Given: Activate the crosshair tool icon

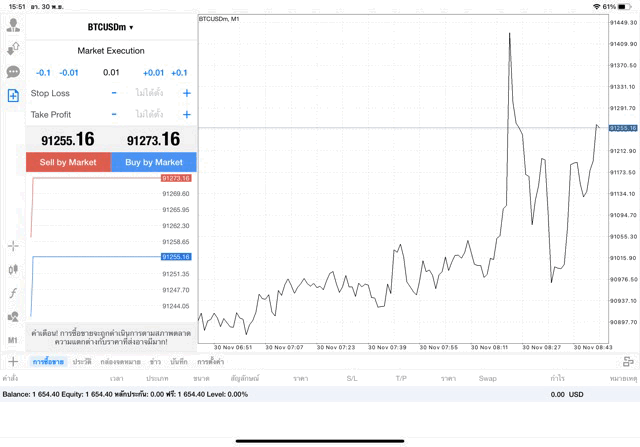Looking at the screenshot, I should pyautogui.click(x=13, y=246).
